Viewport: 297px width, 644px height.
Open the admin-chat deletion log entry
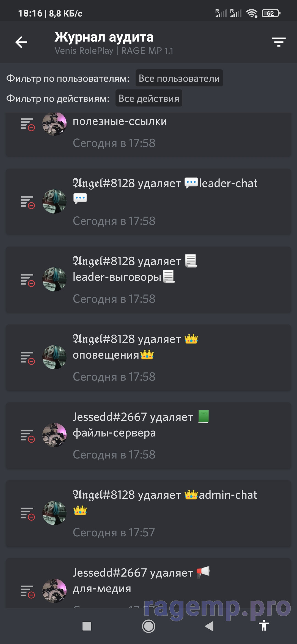point(148,513)
